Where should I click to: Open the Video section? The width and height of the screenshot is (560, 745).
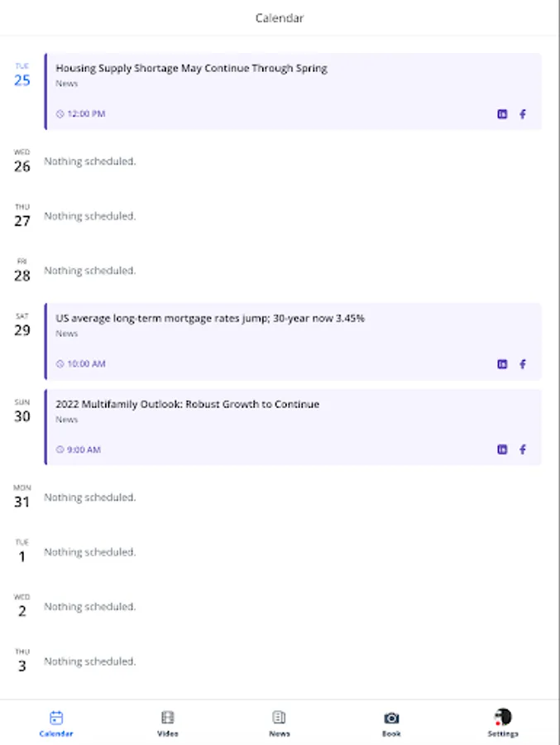pos(167,720)
